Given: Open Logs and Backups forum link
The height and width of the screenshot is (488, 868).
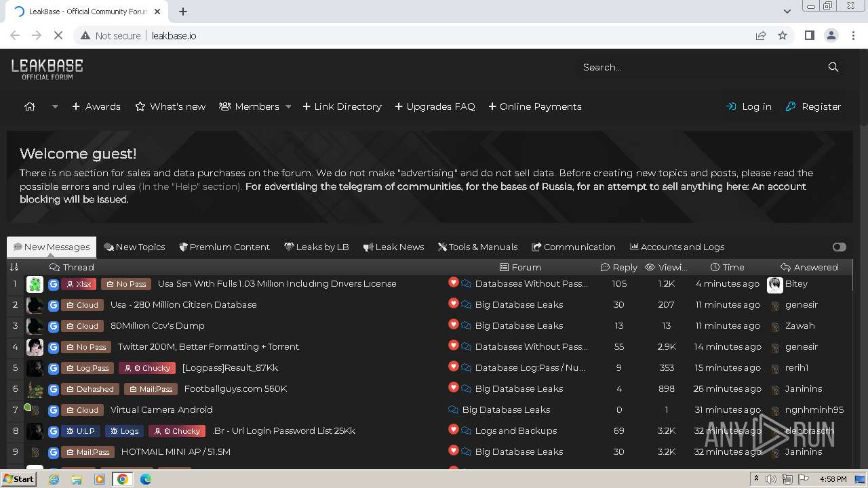Looking at the screenshot, I should 515,430.
